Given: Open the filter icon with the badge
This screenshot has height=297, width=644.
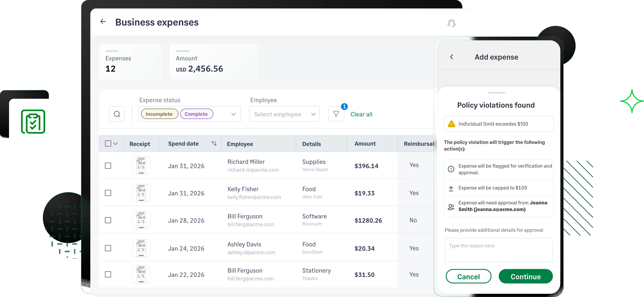Looking at the screenshot, I should (x=336, y=114).
